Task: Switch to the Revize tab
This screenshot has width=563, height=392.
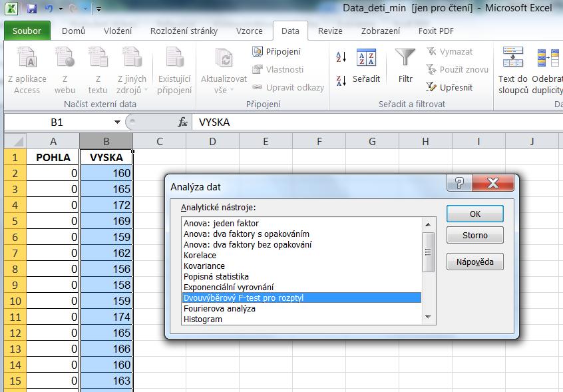Action: coord(330,31)
